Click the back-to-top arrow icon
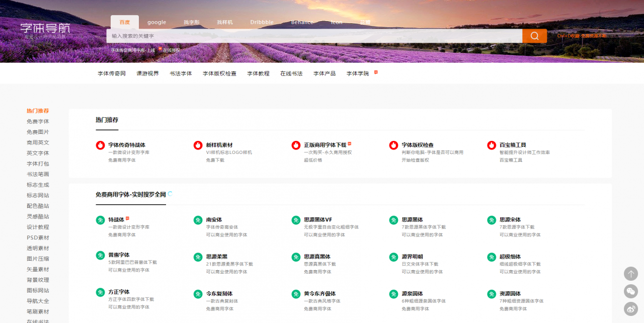 coord(630,274)
